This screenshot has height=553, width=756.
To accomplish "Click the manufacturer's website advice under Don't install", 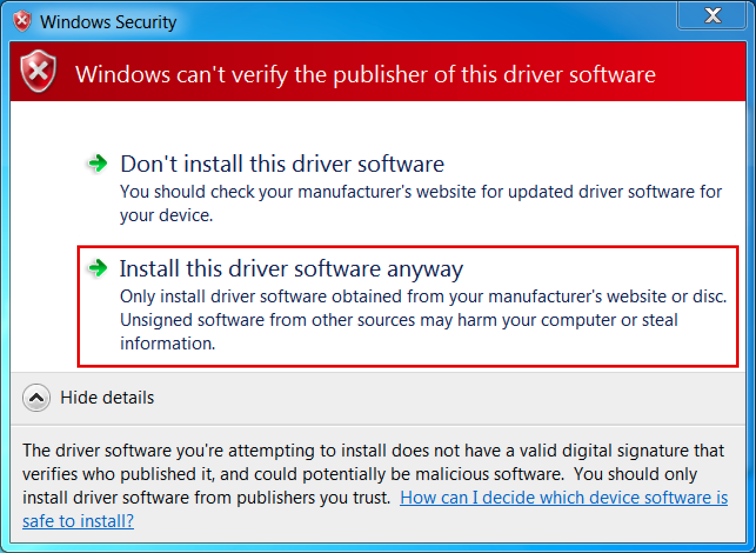I will pos(420,192).
